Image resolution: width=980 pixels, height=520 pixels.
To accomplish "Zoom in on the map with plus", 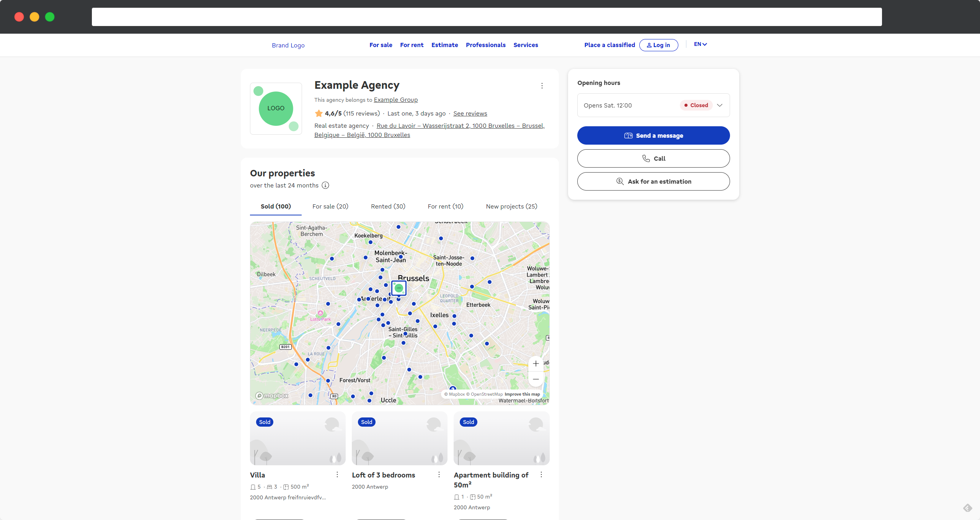I will pyautogui.click(x=536, y=364).
